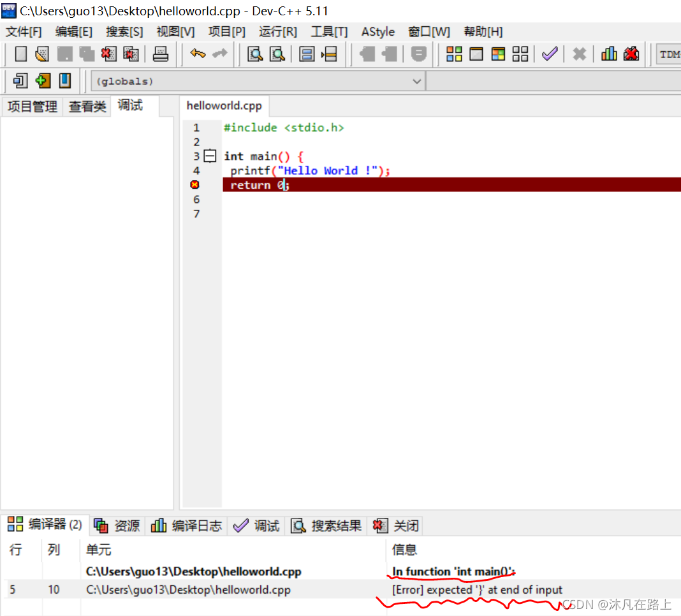Click the Open file toolbar icon
The width and height of the screenshot is (681, 616).
tap(42, 54)
